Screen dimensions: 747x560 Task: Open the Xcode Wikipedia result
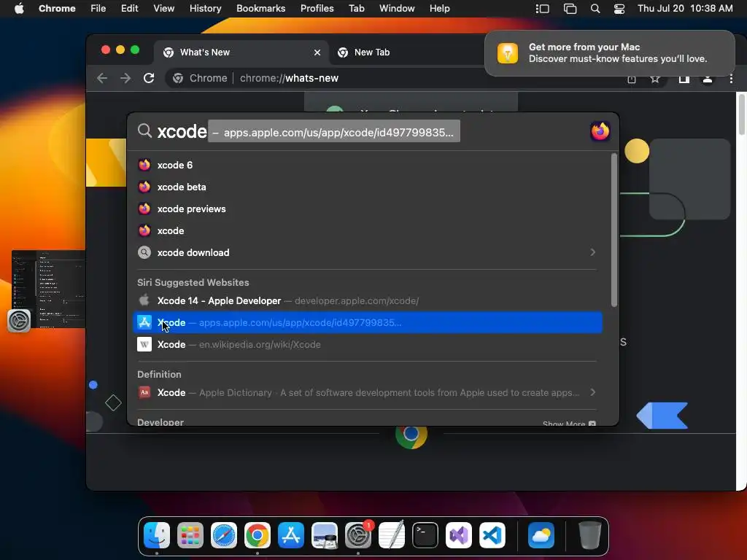click(367, 344)
